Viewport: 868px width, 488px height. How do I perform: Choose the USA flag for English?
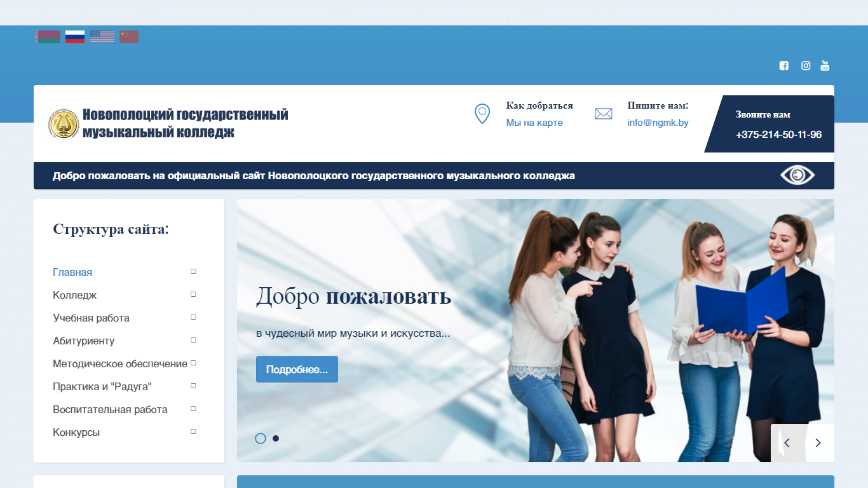[102, 37]
